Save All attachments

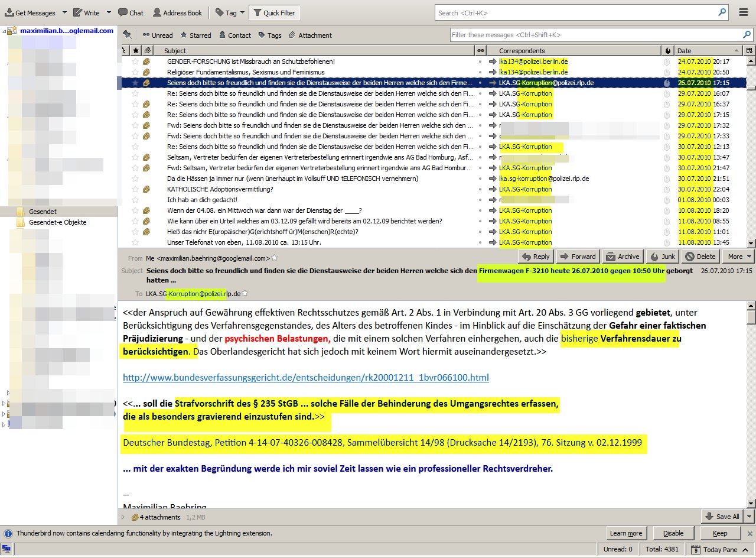[x=722, y=517]
